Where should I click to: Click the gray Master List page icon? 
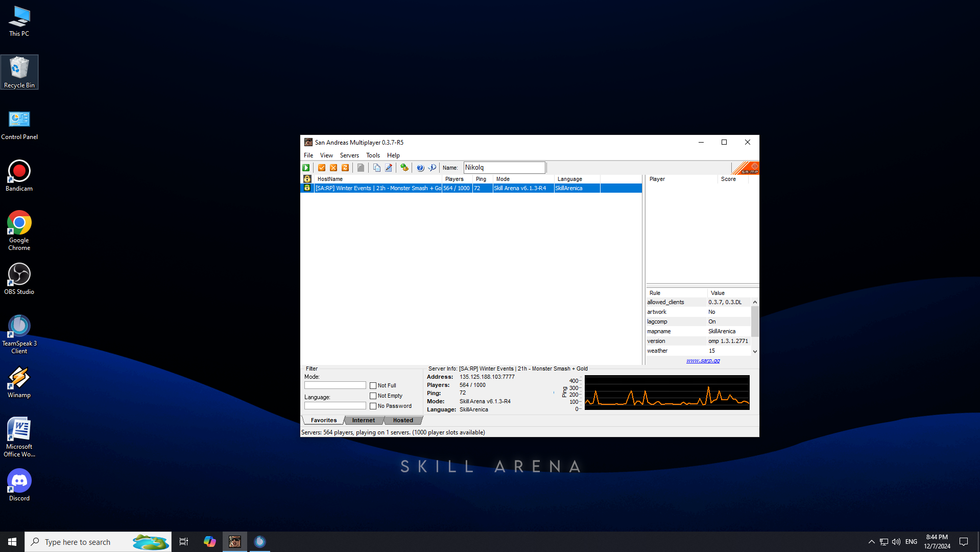pos(361,168)
